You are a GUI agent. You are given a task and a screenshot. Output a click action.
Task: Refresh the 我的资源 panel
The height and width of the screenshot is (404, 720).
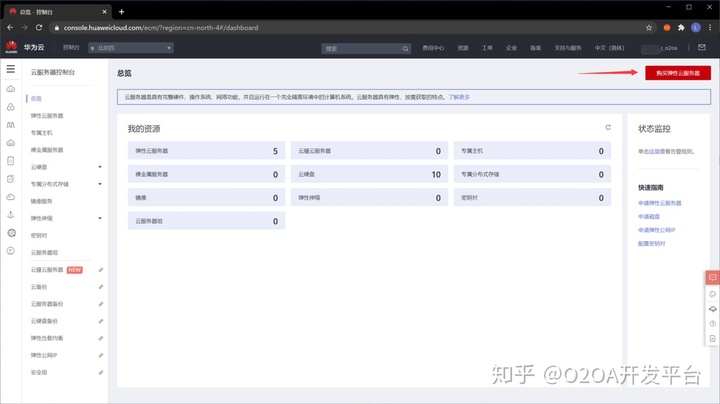608,127
